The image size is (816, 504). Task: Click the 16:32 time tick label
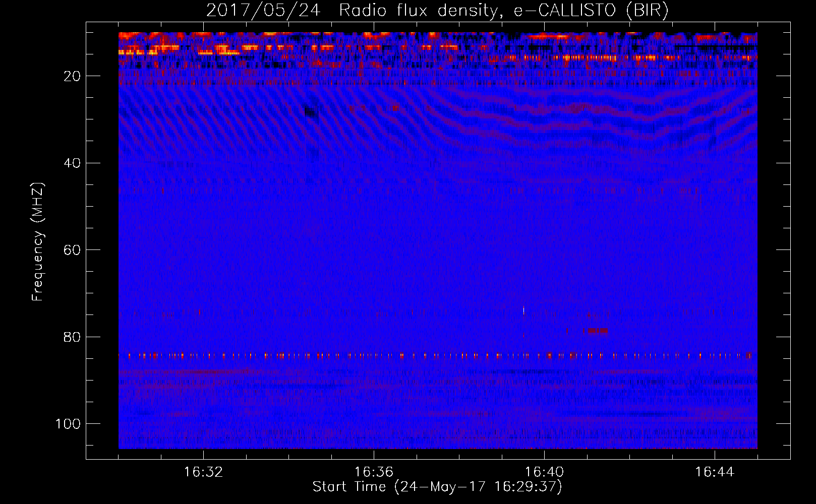click(203, 472)
